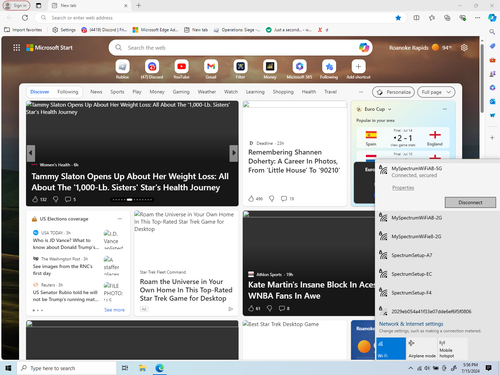This screenshot has height=375, width=500.
Task: Open Network & Internet settings link
Action: tap(411, 324)
